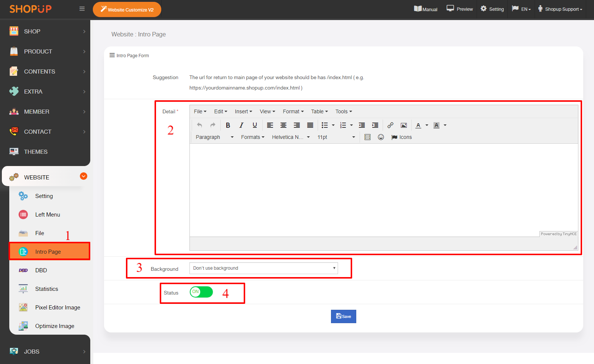This screenshot has height=364, width=594.
Task: Toggle bold formatting
Action: (228, 125)
